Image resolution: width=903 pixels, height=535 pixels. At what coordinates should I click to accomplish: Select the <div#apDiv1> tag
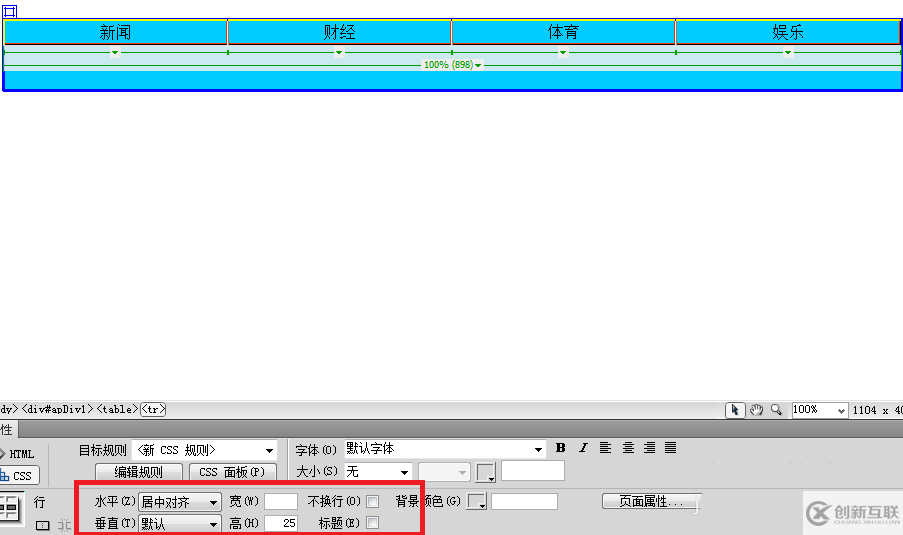[58, 409]
